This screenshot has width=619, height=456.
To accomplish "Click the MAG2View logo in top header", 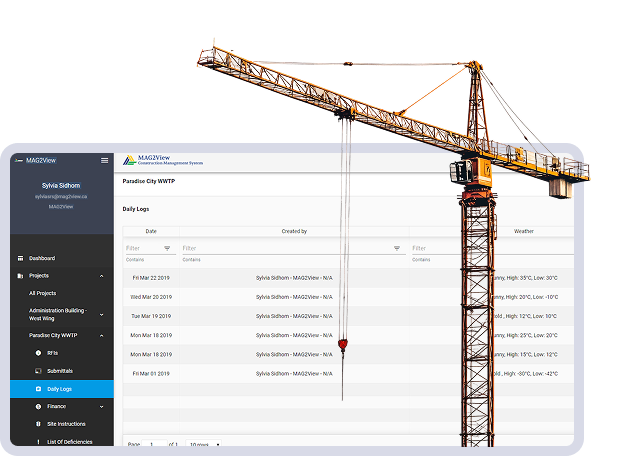I will (162, 161).
